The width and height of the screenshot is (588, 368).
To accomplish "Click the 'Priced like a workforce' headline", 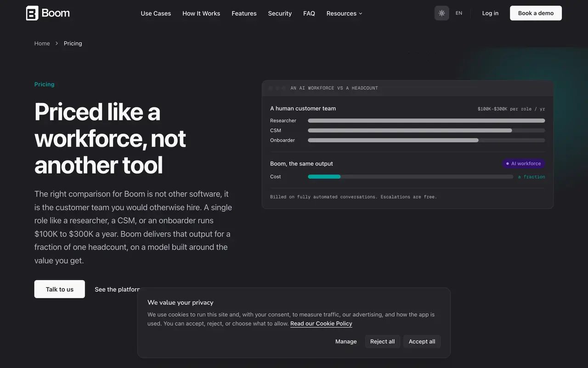I will click(x=110, y=138).
